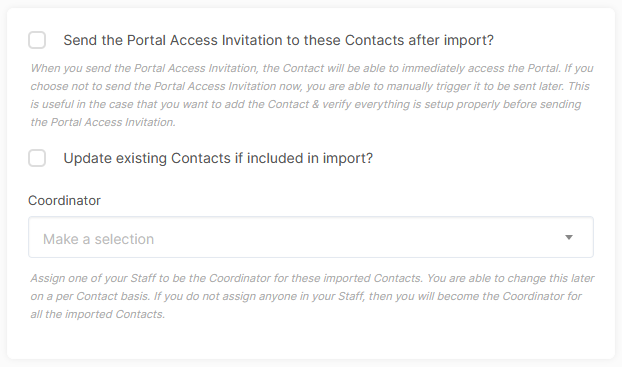Expand the Coordinator selection list via caret
Image resolution: width=622 pixels, height=367 pixels.
pos(569,237)
